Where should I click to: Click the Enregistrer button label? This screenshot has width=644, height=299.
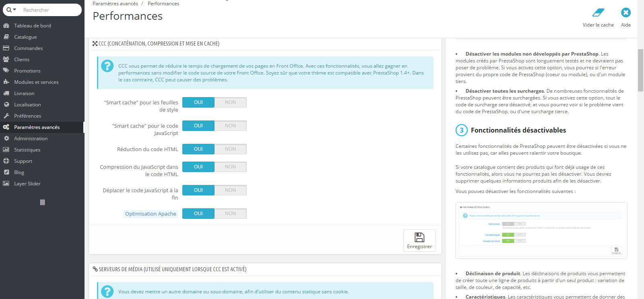click(x=419, y=247)
